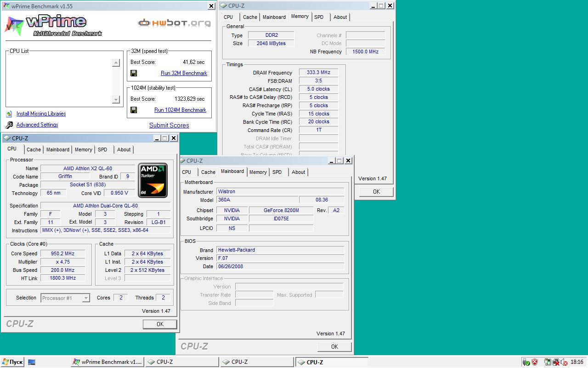
Task: Click the wPrime Multithreaded Benchmark logo
Action: pyautogui.click(x=54, y=25)
